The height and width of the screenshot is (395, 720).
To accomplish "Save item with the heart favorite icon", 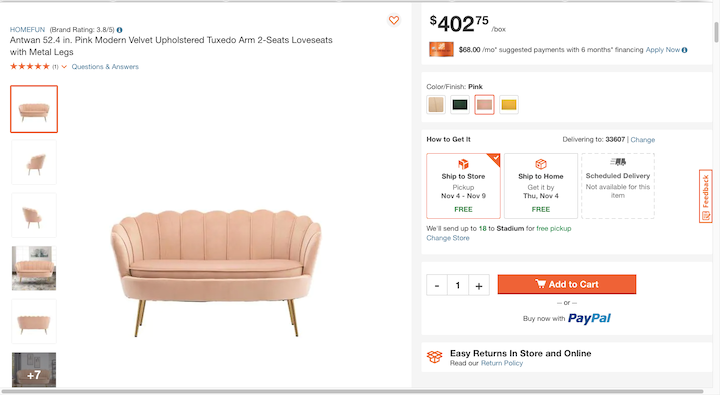I will click(x=394, y=20).
